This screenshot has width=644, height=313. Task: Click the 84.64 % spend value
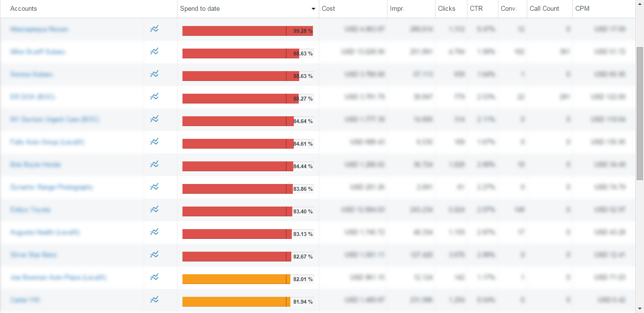[303, 121]
